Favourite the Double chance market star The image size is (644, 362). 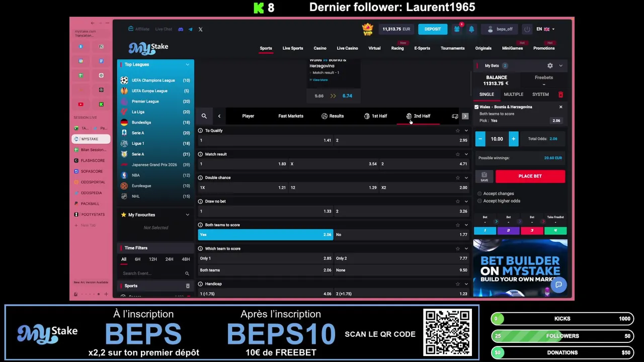(x=457, y=178)
